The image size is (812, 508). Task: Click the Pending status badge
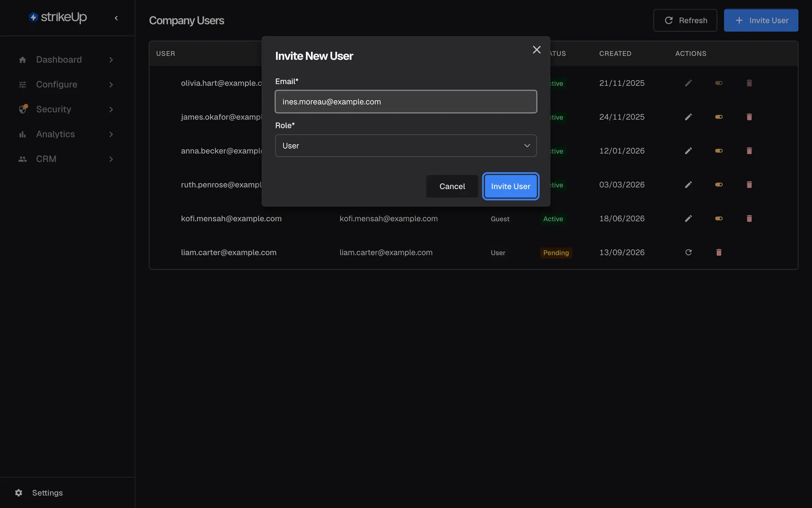(x=556, y=253)
